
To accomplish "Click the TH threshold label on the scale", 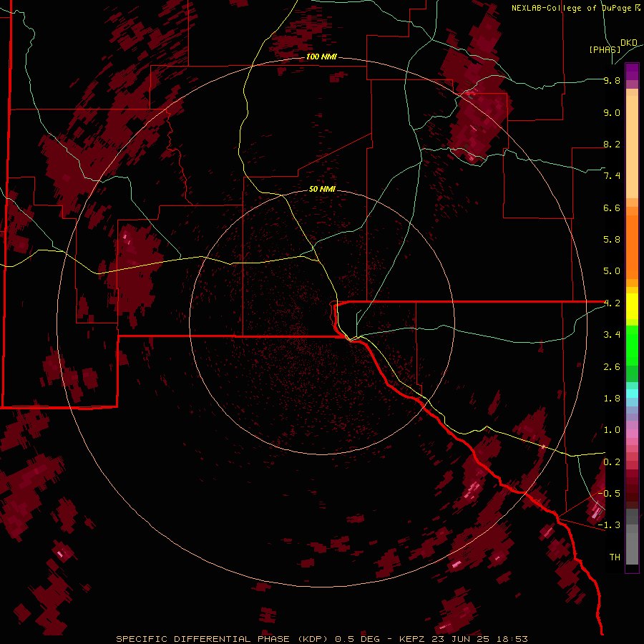I will click(615, 557).
